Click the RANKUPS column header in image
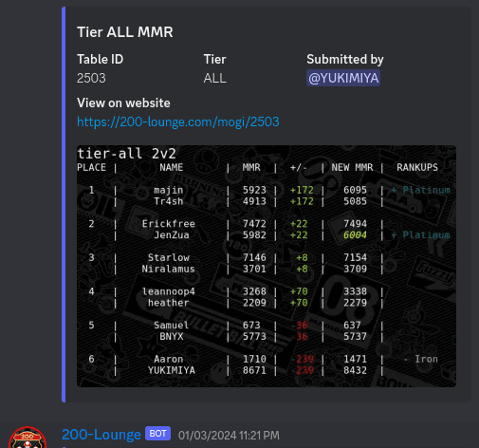This screenshot has width=479, height=448. 417,167
